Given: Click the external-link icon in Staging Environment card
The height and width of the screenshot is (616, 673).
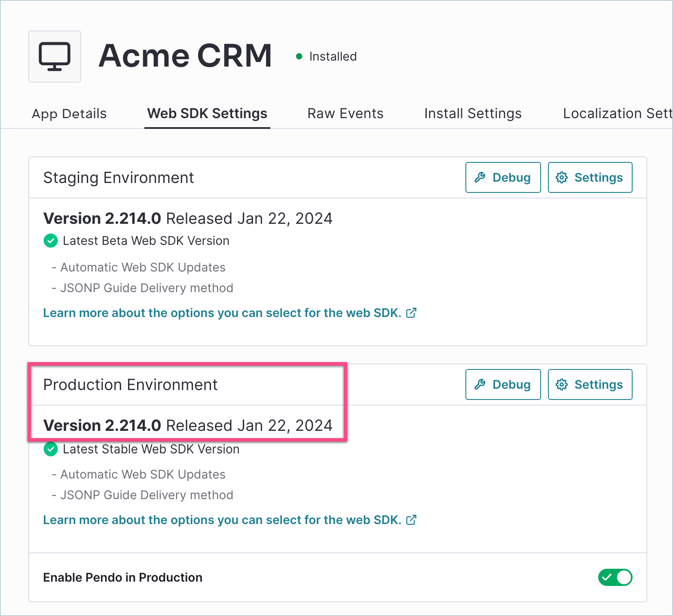Looking at the screenshot, I should pos(411,313).
